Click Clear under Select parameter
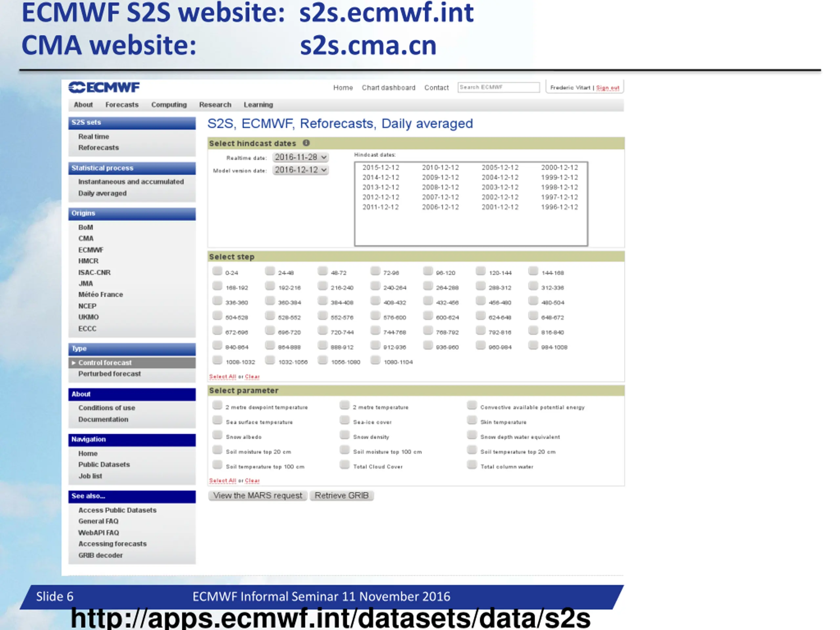 coord(252,481)
